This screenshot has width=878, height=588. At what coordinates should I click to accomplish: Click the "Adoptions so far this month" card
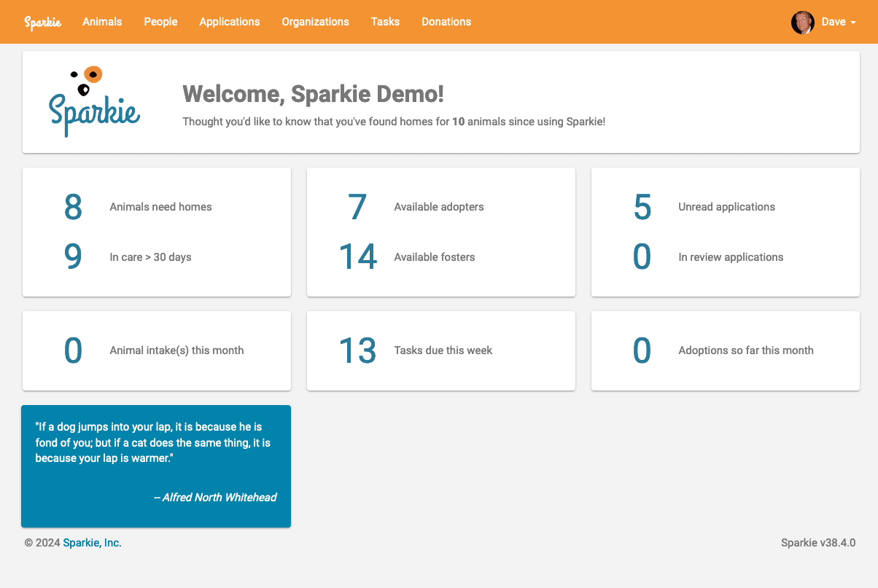726,350
